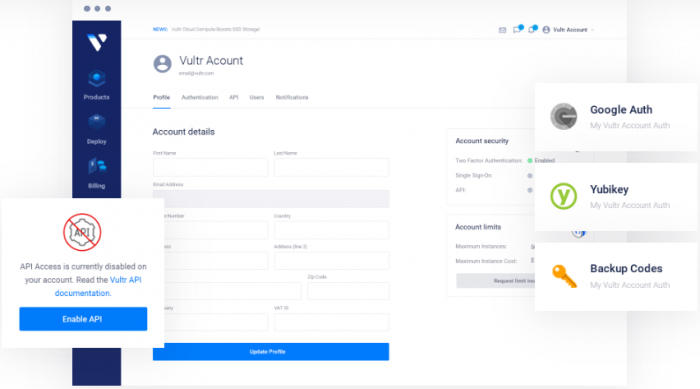Open the notifications bell icon
This screenshot has height=389, width=700.
pyautogui.click(x=532, y=29)
